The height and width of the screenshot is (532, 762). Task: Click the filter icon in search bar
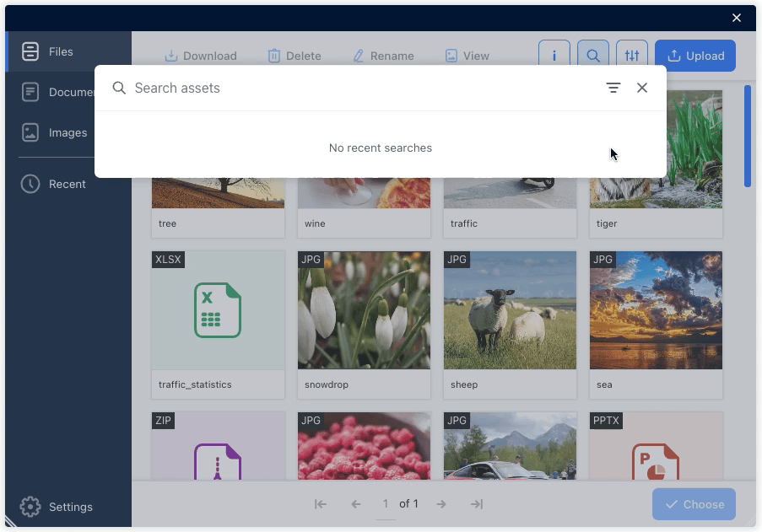613,88
